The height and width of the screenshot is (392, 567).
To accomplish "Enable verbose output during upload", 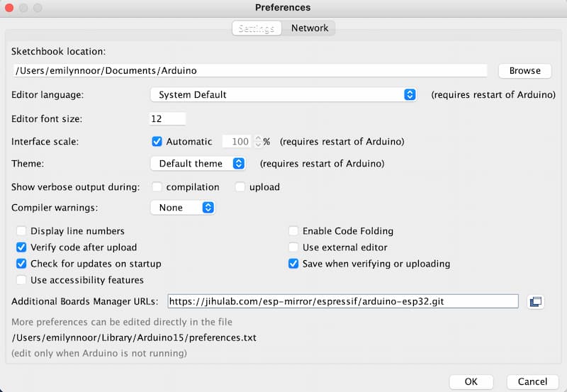I will pyautogui.click(x=240, y=187).
